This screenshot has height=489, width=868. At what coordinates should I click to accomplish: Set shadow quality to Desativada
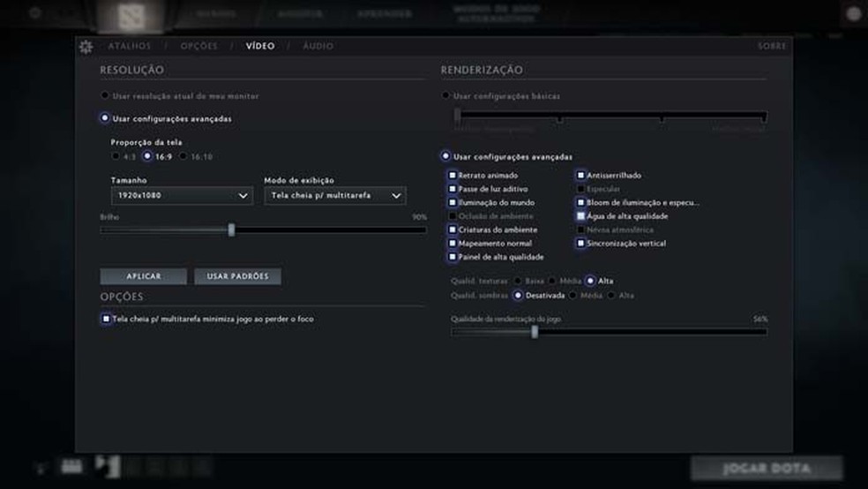[518, 295]
